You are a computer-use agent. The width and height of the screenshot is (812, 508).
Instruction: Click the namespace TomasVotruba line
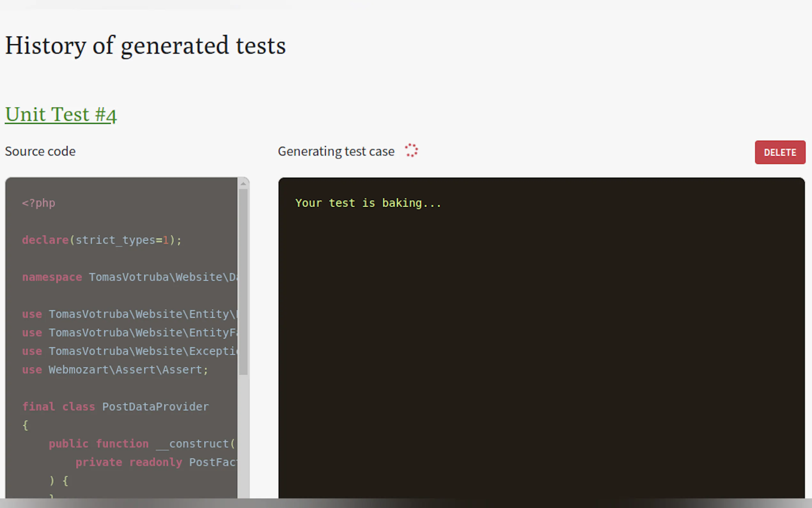tap(129, 277)
